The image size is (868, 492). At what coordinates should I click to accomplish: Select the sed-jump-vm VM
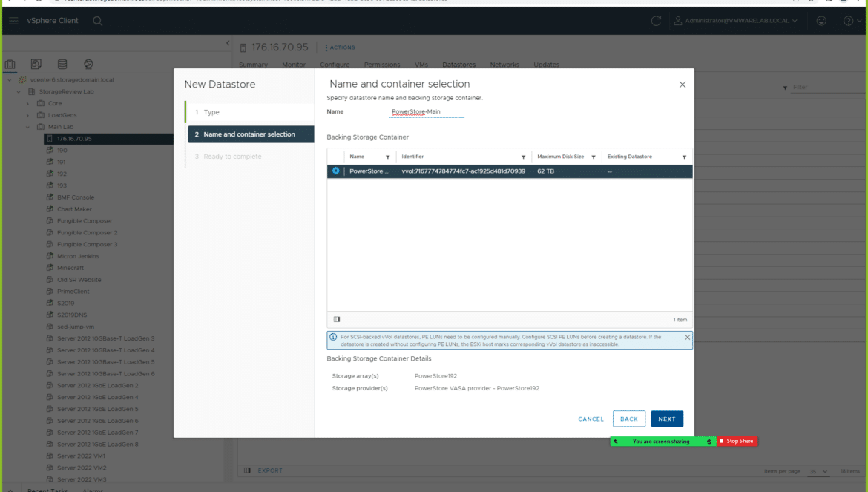(75, 327)
